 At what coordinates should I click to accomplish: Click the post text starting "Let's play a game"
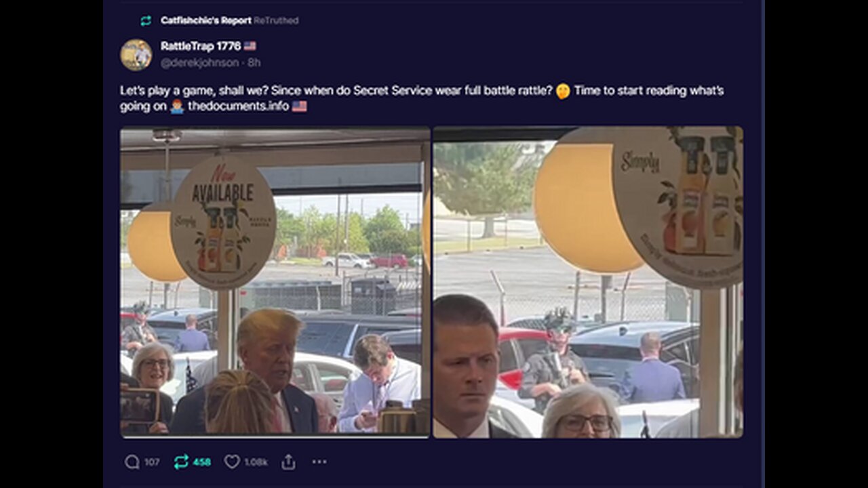click(x=339, y=91)
